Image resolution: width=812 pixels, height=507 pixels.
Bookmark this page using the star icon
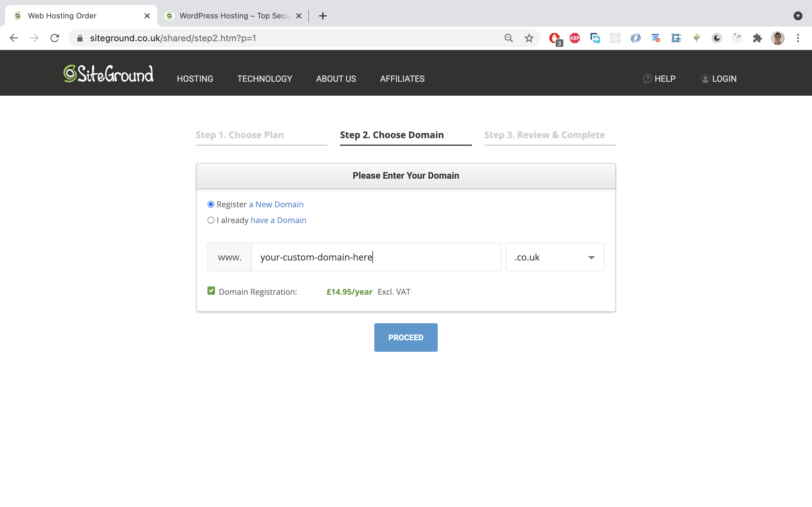click(x=529, y=38)
